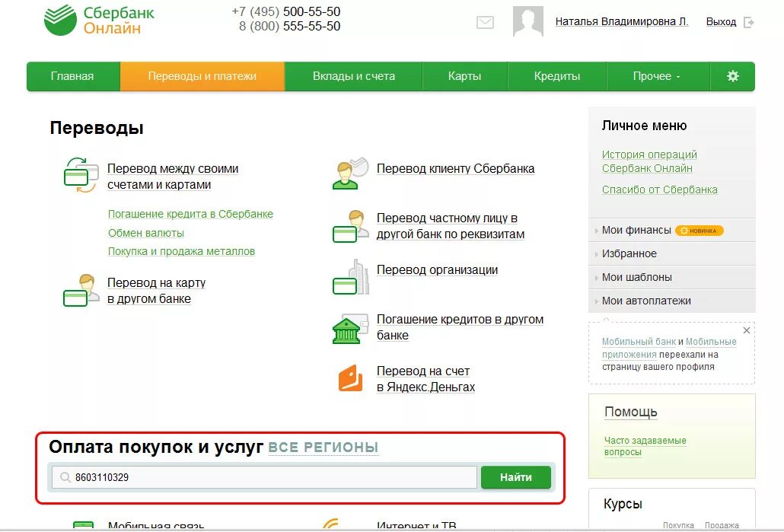Image resolution: width=784 pixels, height=532 pixels.
Task: Open Погашение кредита в Сбербанке link
Action: 190,214
